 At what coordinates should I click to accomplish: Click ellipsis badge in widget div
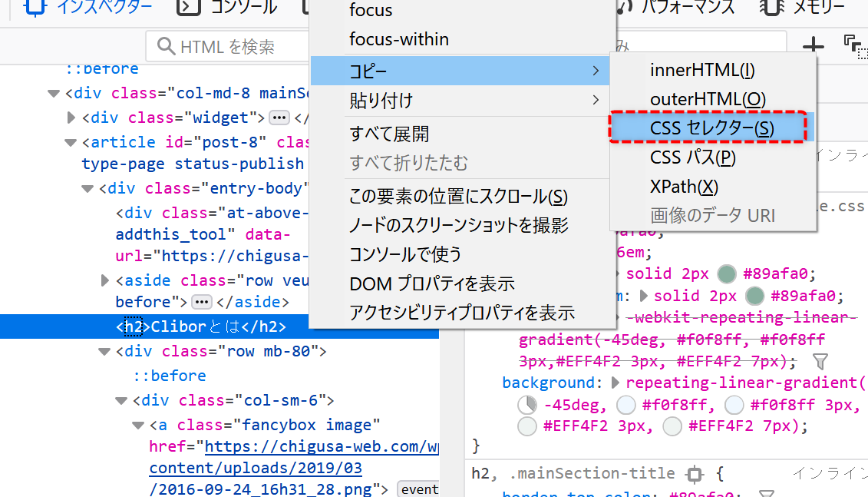pos(279,118)
